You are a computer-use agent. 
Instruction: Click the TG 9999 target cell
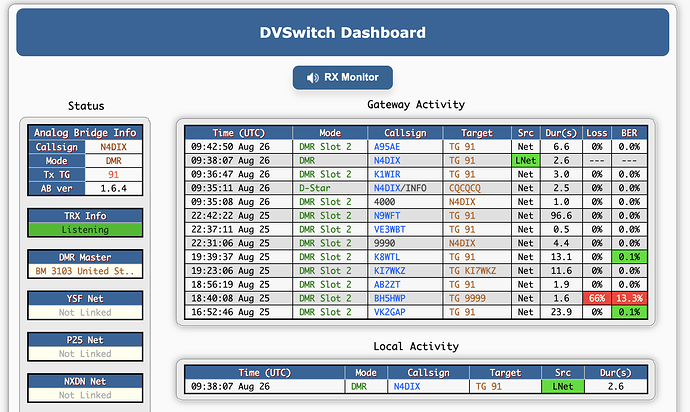466,298
